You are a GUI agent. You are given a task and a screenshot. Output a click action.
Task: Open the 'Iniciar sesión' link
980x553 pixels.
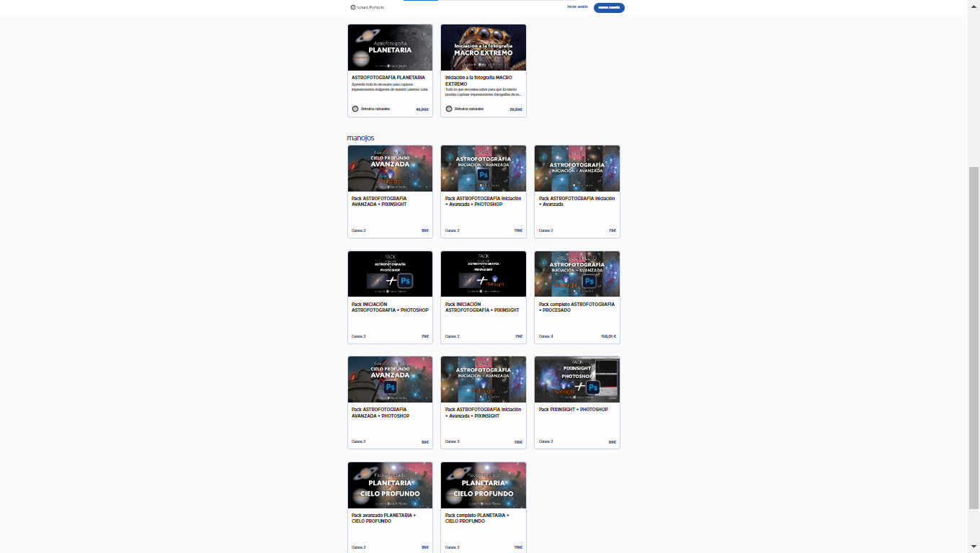point(577,6)
